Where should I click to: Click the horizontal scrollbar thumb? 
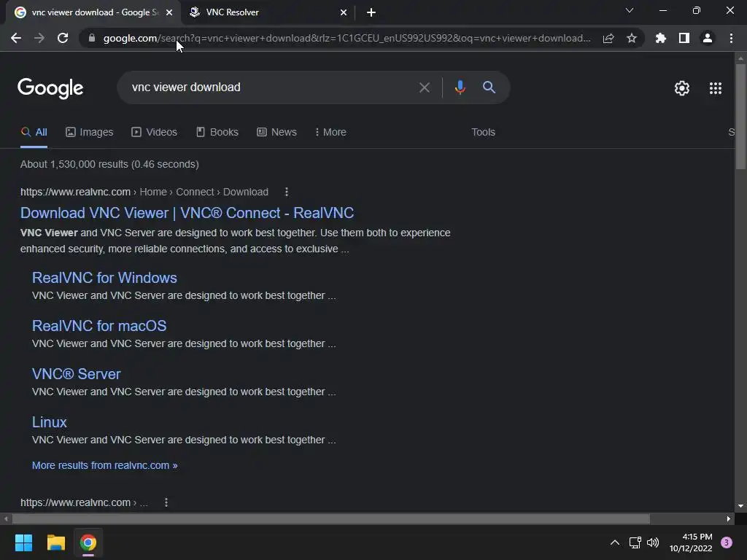tap(330, 519)
